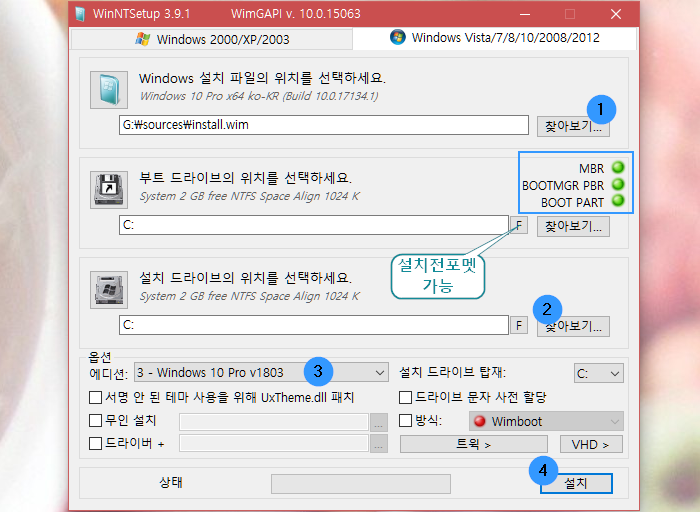Click the G:\sources\install.wim path field
The height and width of the screenshot is (512, 700).
pos(324,125)
